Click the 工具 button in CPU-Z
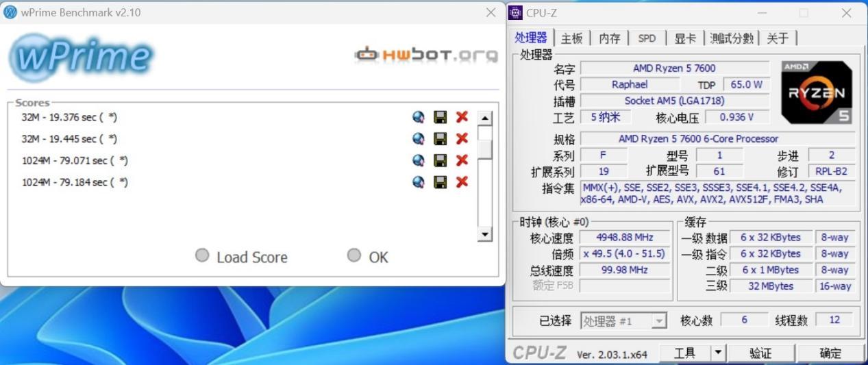 [684, 353]
